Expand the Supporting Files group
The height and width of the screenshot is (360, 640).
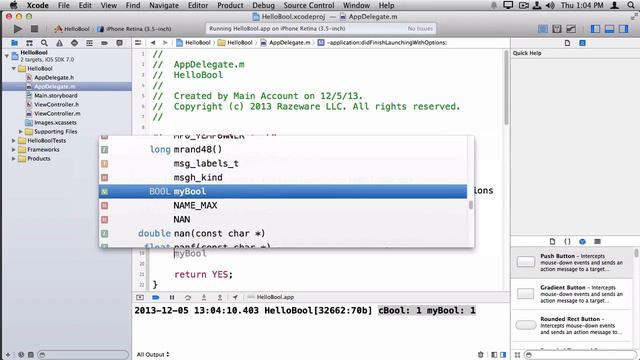click(21, 131)
